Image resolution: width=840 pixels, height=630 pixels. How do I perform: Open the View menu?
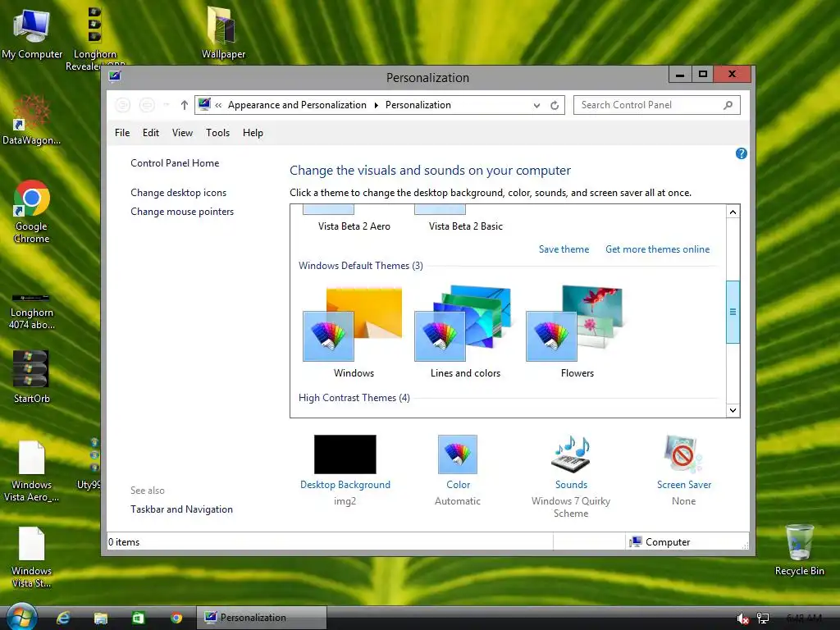click(x=182, y=133)
